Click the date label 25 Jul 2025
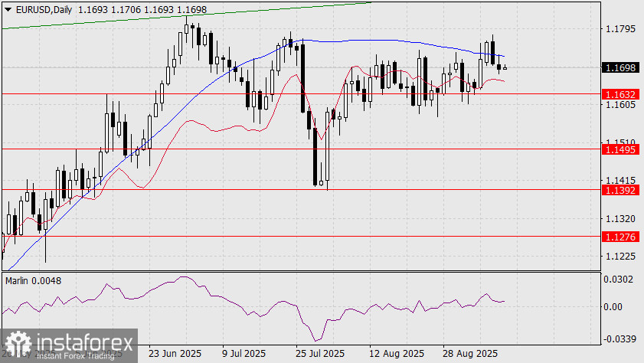 [320, 354]
